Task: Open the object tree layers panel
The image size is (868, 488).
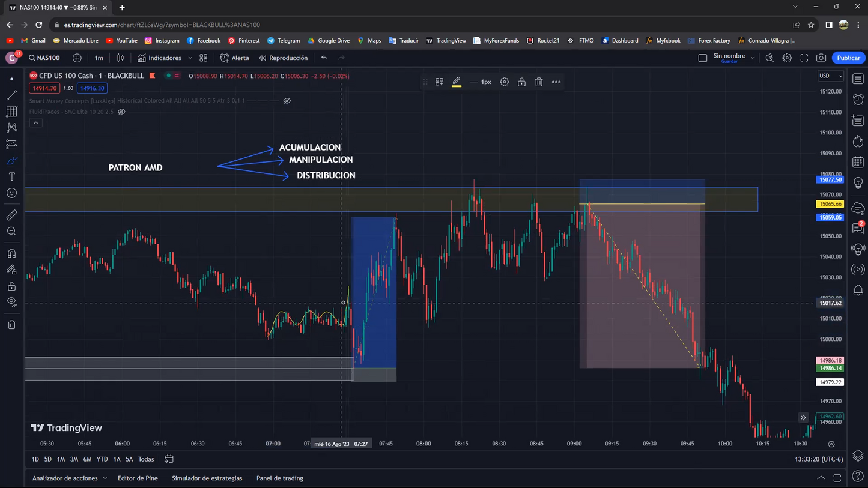Action: click(858, 456)
